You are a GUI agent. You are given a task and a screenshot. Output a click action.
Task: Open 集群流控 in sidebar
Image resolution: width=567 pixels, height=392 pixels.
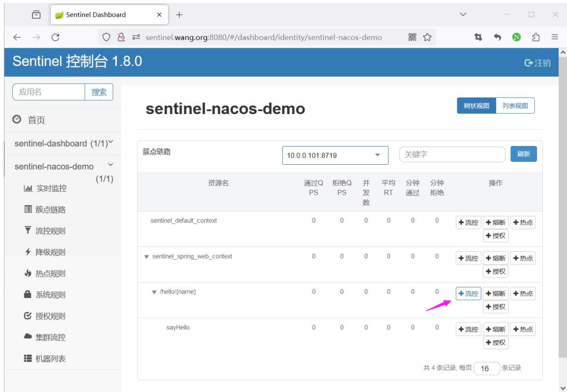click(x=45, y=337)
